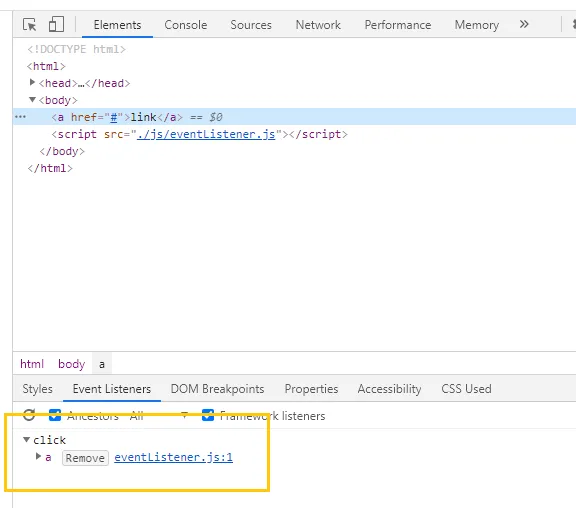
Task: Open the Performance tab
Action: point(398,25)
